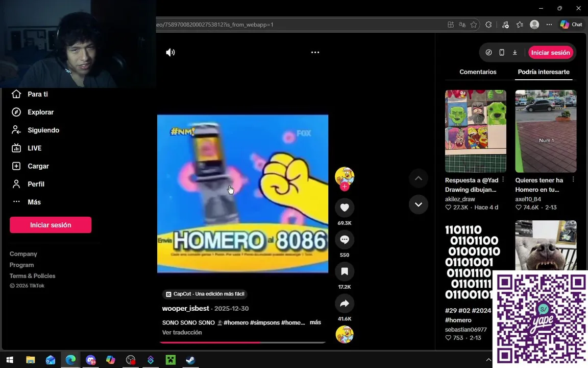Open Copilot Chat button in Edge

571,25
